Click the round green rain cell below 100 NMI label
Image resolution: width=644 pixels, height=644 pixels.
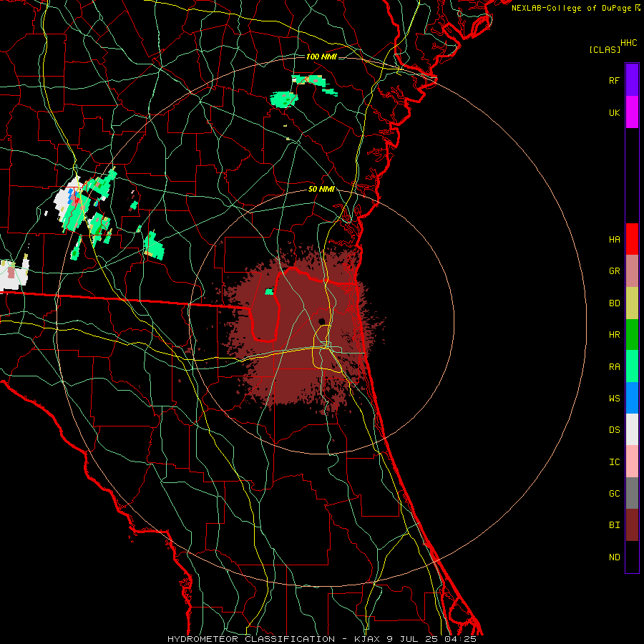(283, 99)
